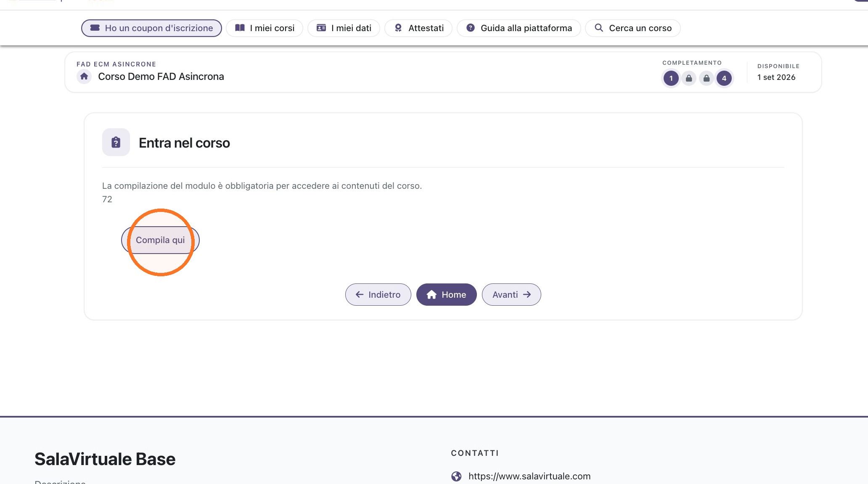Open the "I miei dati" section
Viewport: 868px width, 484px height.
click(344, 28)
